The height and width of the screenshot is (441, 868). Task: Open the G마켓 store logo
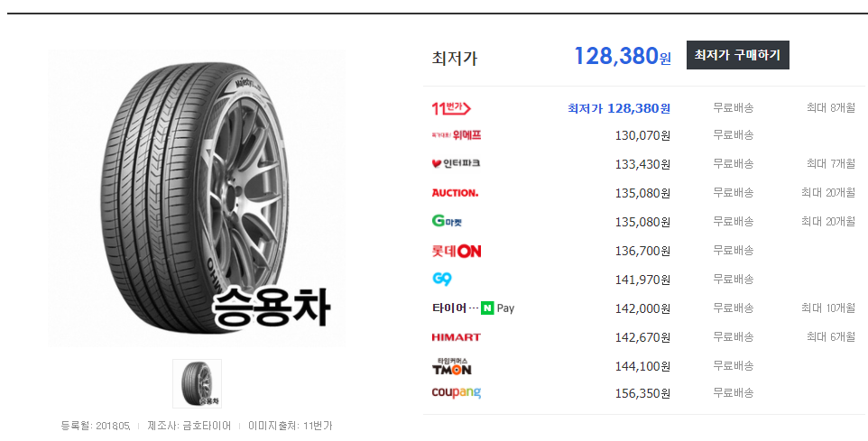[x=447, y=221]
